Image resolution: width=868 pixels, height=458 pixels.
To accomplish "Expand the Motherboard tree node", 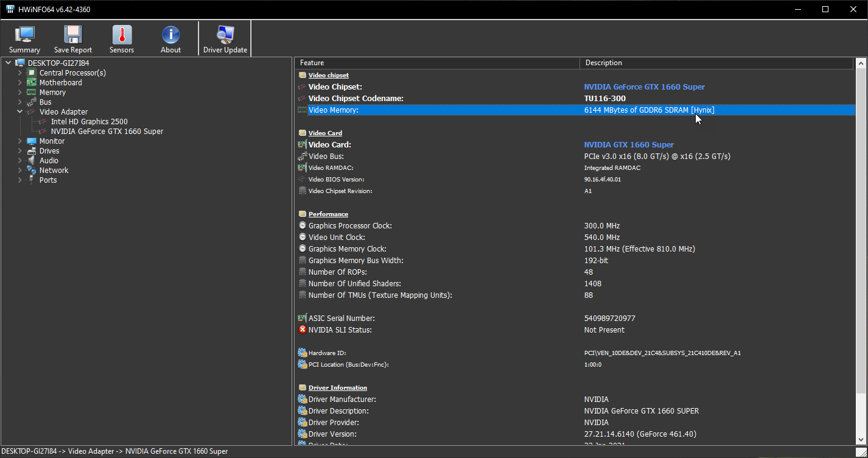I will coord(20,83).
